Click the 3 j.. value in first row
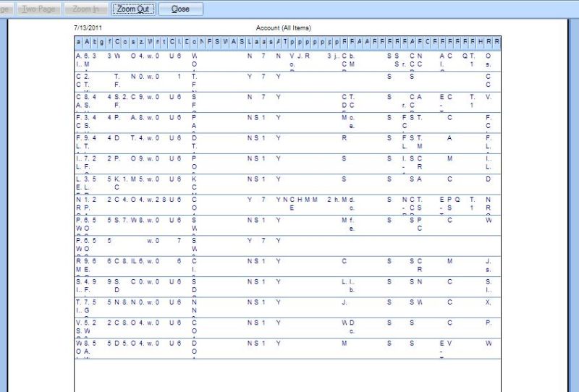 334,56
